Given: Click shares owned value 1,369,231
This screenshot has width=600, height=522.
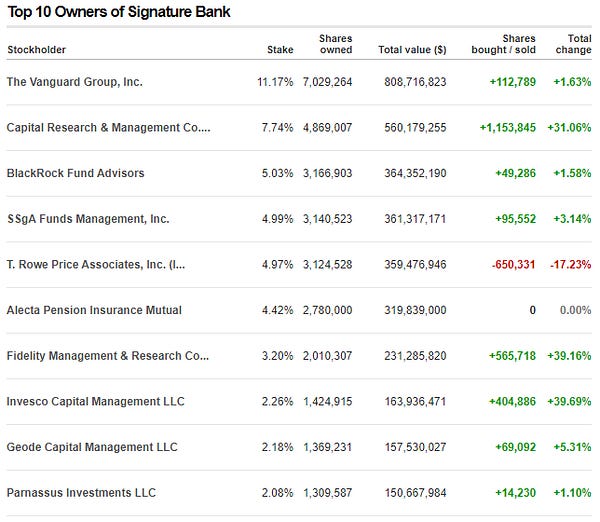Looking at the screenshot, I should [328, 447].
